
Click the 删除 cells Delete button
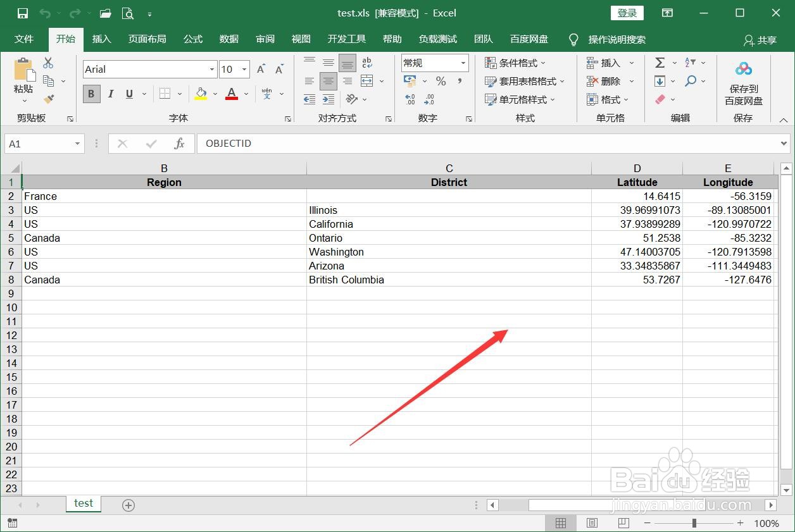coord(611,81)
